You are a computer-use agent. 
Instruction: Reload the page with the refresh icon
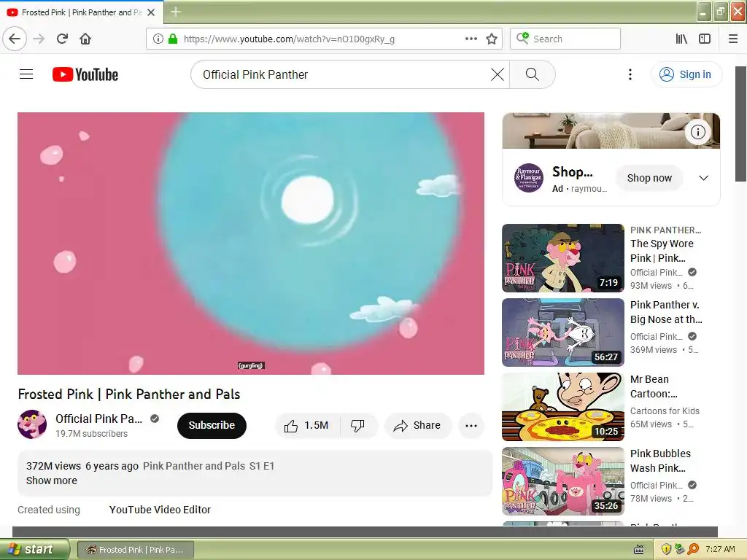click(x=63, y=39)
